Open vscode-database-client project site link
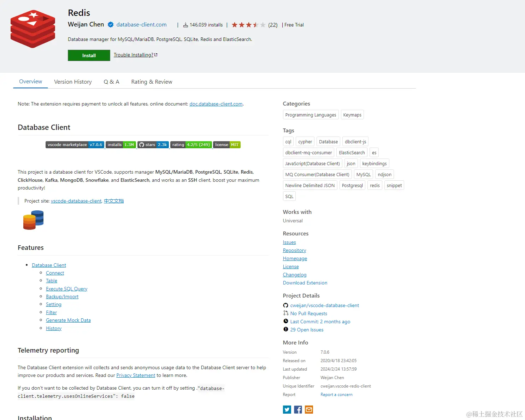The width and height of the screenshot is (525, 420). coord(76,201)
